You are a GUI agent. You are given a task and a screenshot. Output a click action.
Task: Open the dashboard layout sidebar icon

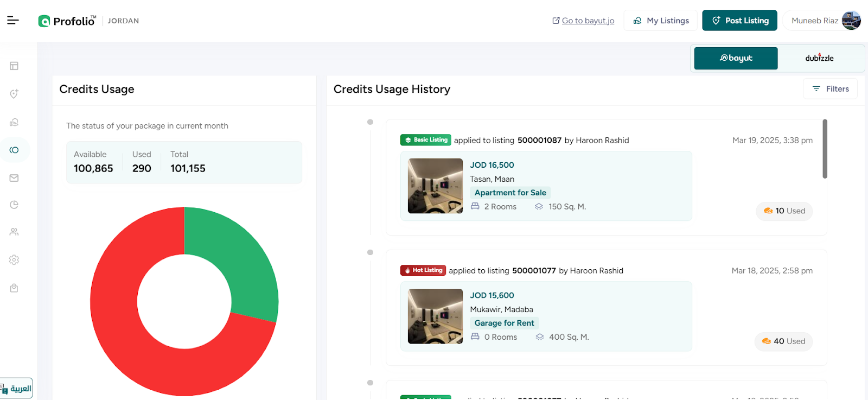tap(14, 66)
